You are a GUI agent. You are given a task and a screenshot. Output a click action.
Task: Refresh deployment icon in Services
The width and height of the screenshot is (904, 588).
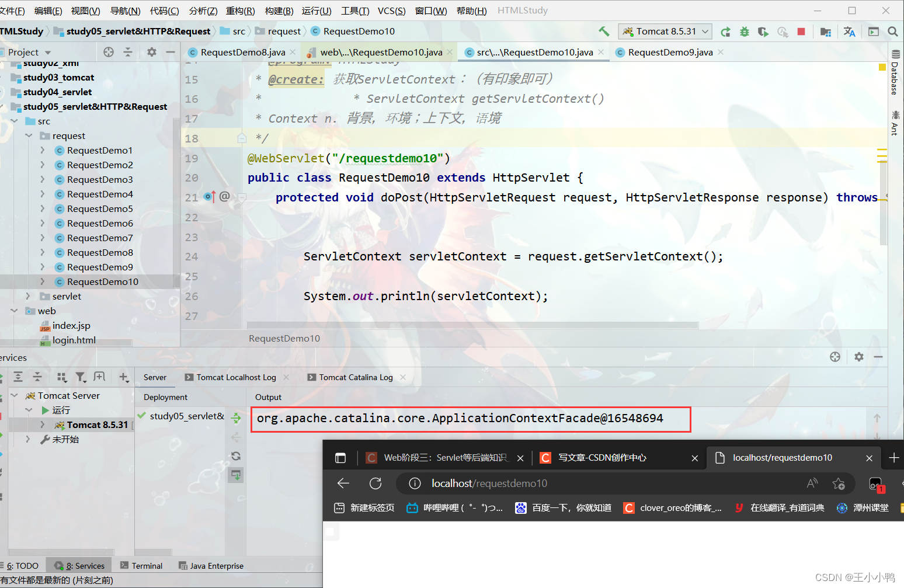click(x=236, y=456)
